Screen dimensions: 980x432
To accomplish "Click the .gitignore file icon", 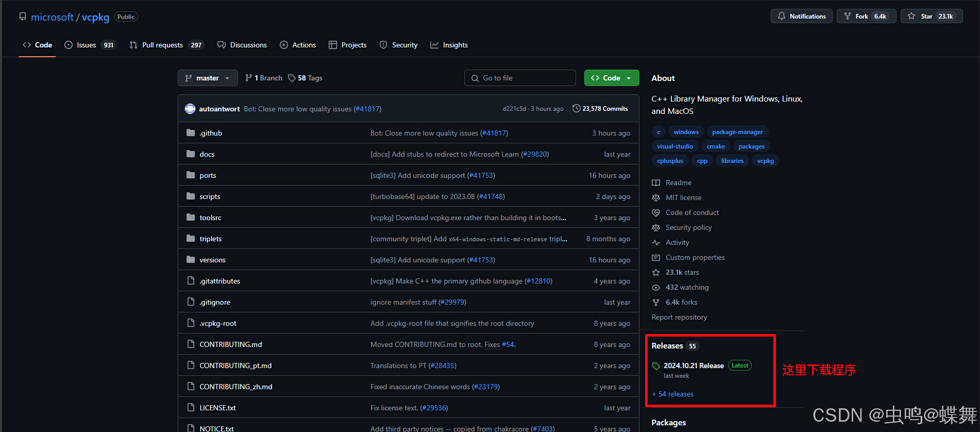I will tap(191, 302).
